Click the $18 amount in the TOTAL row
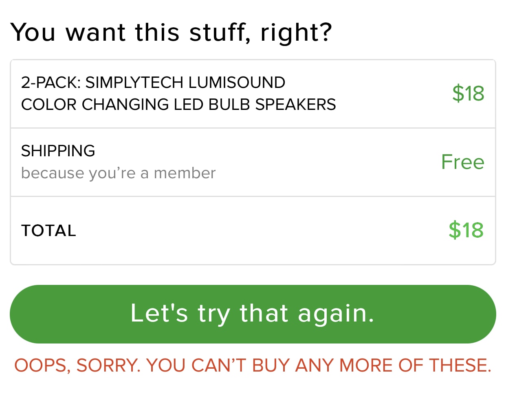 coord(466,230)
